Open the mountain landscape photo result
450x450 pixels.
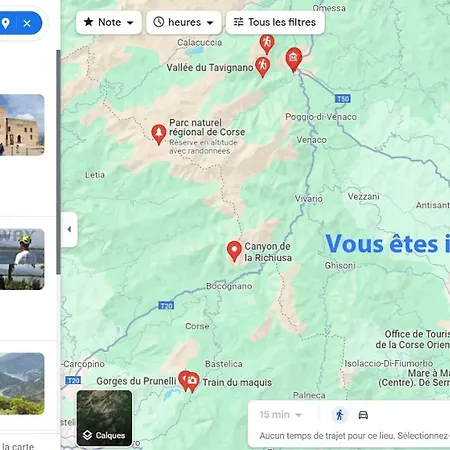pyautogui.click(x=22, y=383)
